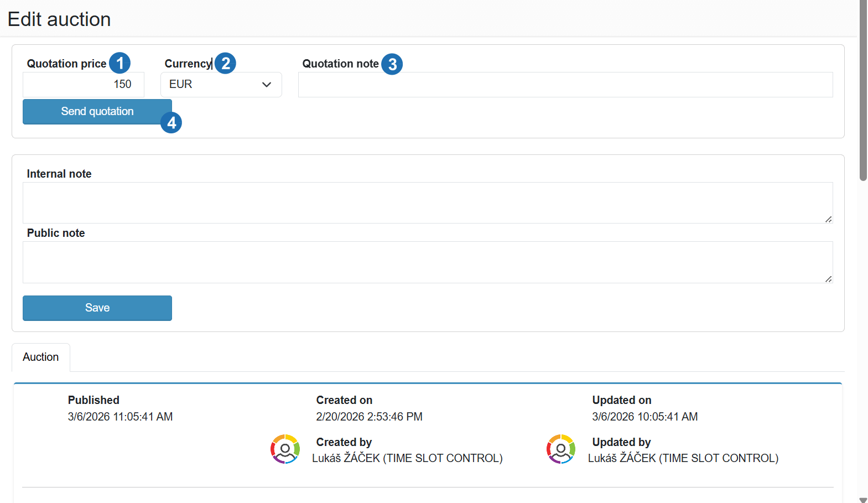Click the Created by user avatar

(x=285, y=449)
